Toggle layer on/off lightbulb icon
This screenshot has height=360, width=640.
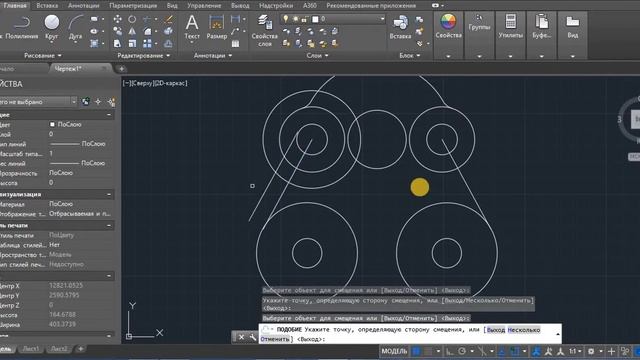(x=286, y=19)
